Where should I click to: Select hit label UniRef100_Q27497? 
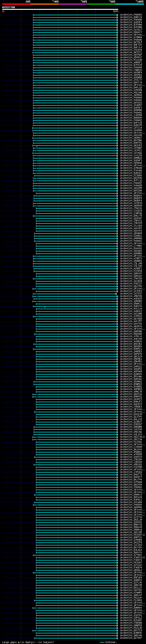(131, 638)
